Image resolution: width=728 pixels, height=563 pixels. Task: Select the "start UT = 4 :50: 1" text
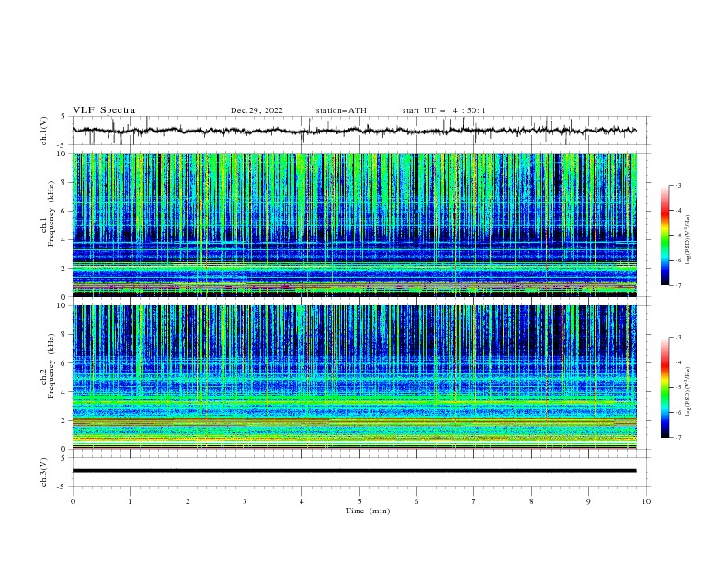[444, 110]
